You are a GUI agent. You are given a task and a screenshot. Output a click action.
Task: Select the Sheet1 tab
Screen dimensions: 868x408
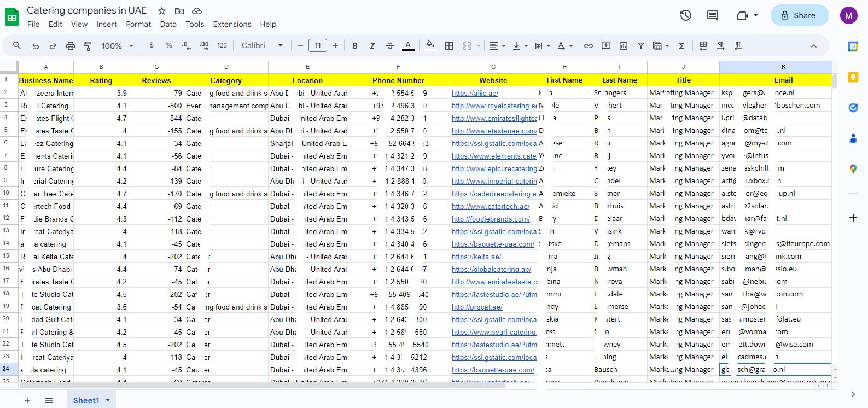coord(86,400)
